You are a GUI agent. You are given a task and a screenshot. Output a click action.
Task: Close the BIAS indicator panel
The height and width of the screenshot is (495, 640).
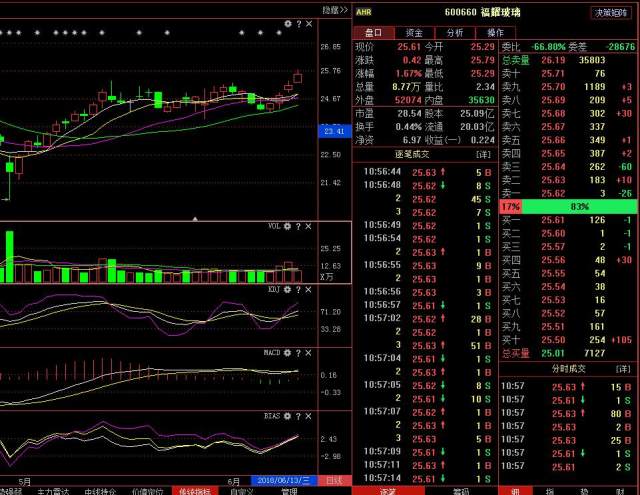tap(308, 416)
